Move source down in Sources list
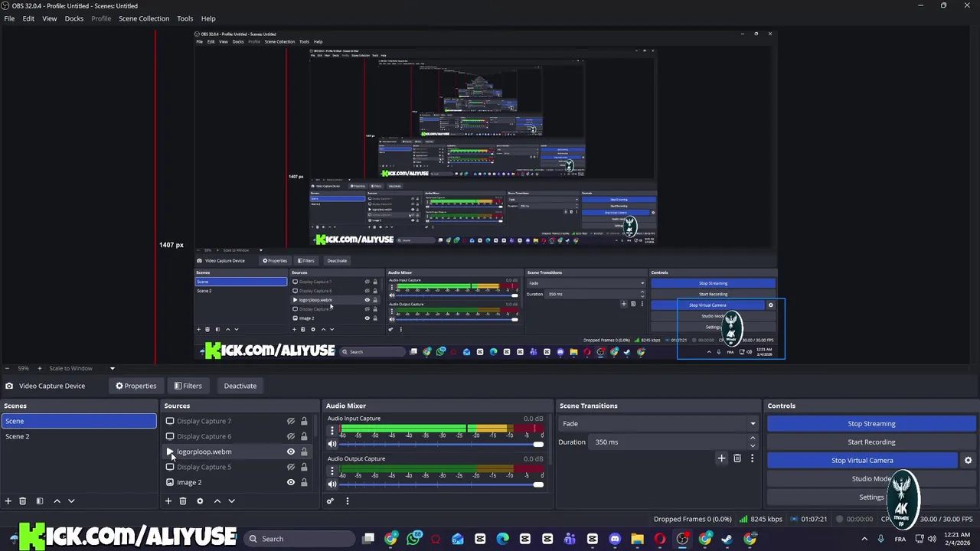Viewport: 980px width, 551px height. 231,501
